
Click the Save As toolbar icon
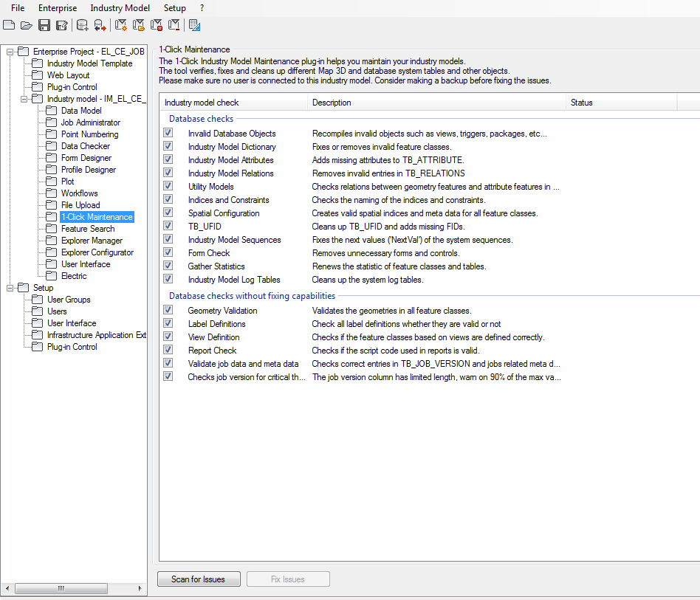(62, 24)
